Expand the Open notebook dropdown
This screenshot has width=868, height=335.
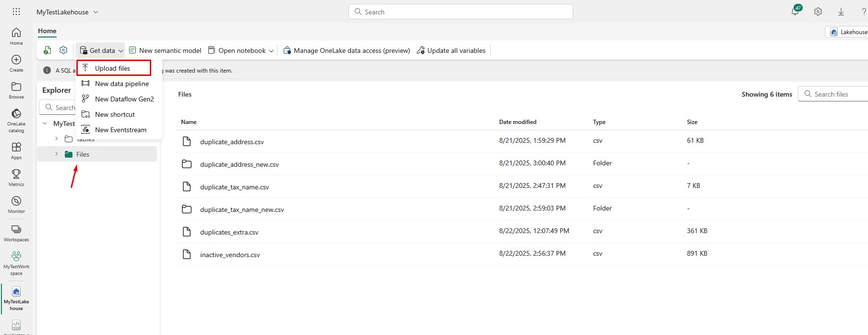271,50
